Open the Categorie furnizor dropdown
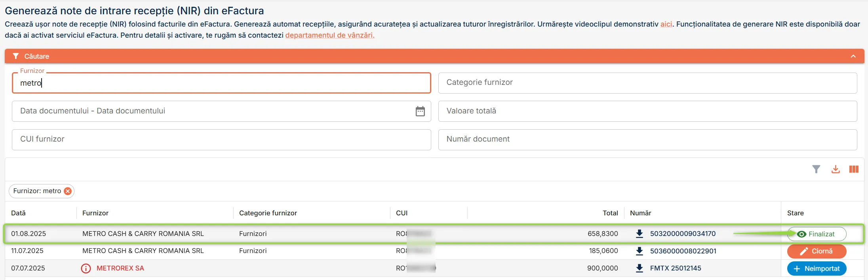This screenshot has height=280, width=868. coord(647,83)
